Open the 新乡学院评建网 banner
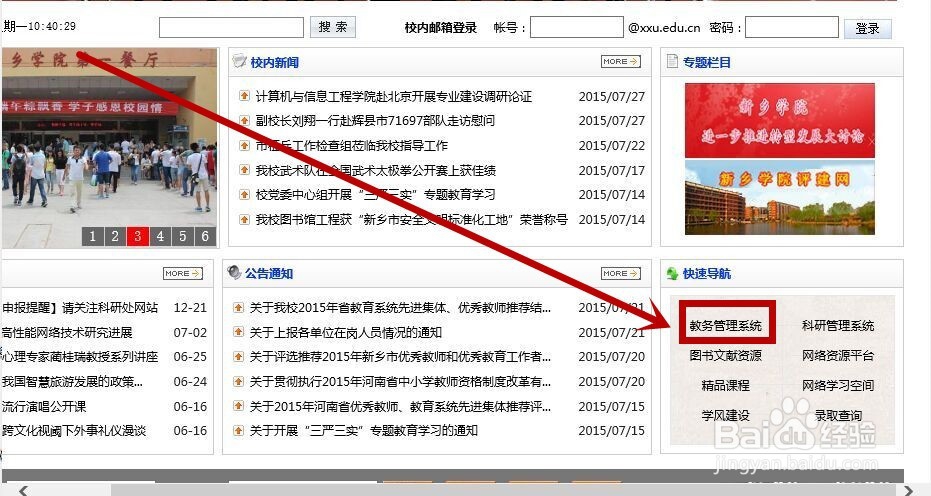Screen dimensions: 931x496 [780, 197]
